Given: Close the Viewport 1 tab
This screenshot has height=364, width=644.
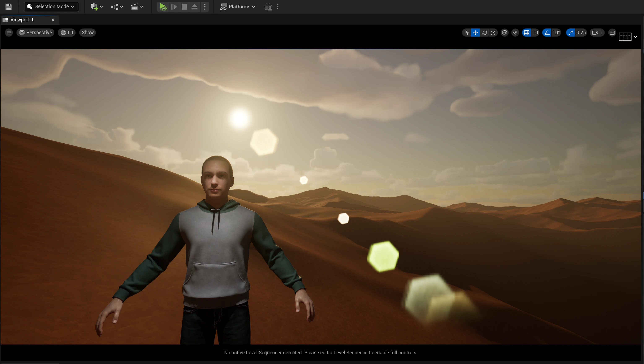Looking at the screenshot, I should click(53, 20).
